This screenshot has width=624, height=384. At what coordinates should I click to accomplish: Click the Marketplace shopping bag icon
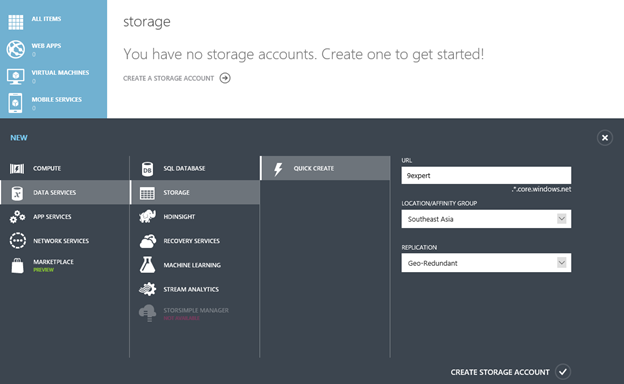17,265
